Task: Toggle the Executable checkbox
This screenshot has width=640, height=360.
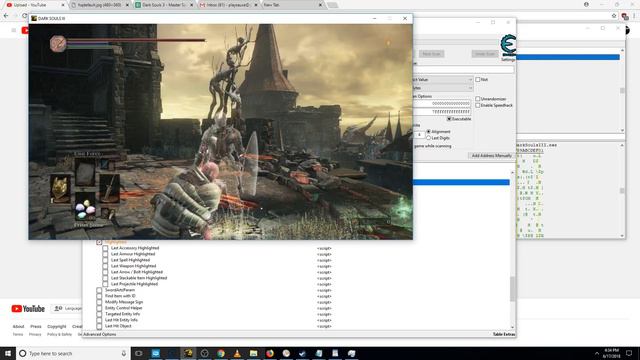Action: tap(449, 119)
